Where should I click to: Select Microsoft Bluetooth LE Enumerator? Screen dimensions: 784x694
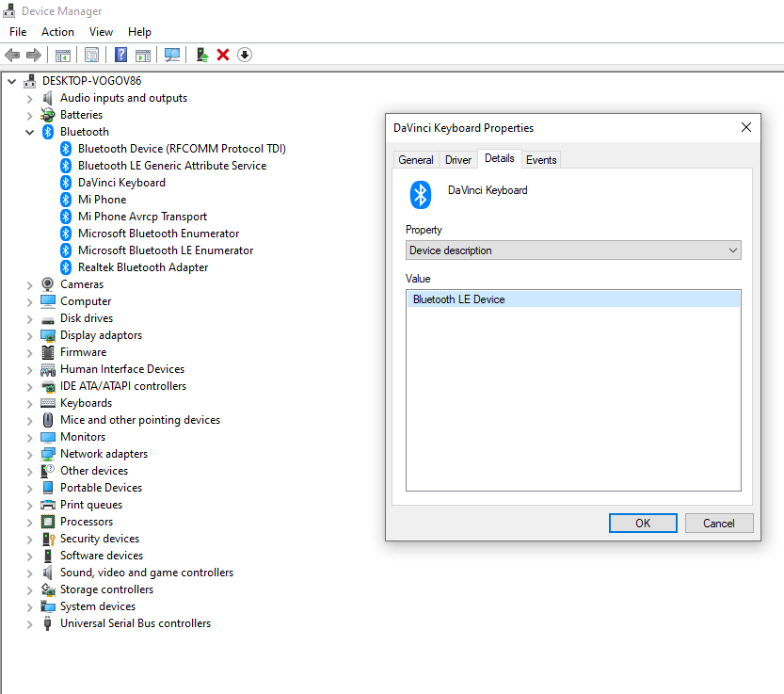pyautogui.click(x=166, y=250)
